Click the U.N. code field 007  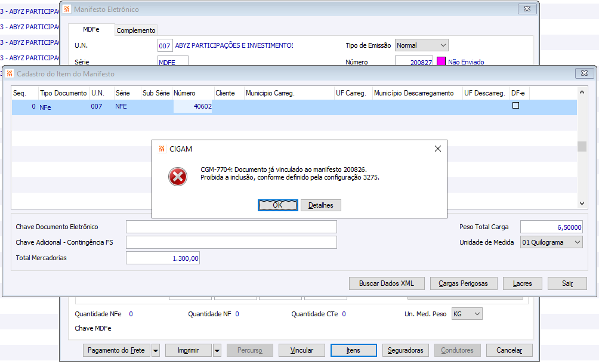click(165, 45)
